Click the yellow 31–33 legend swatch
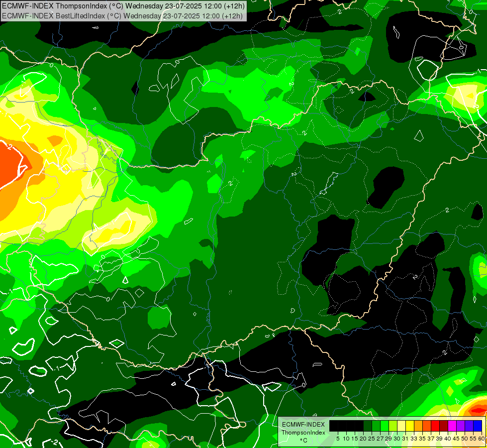Image resolution: width=487 pixels, height=448 pixels. point(410,426)
